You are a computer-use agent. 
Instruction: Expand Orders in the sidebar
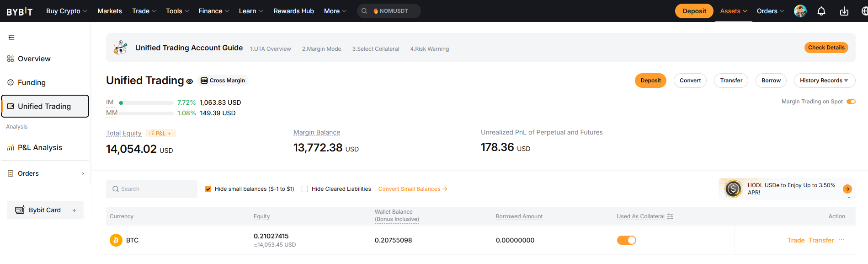(x=46, y=173)
